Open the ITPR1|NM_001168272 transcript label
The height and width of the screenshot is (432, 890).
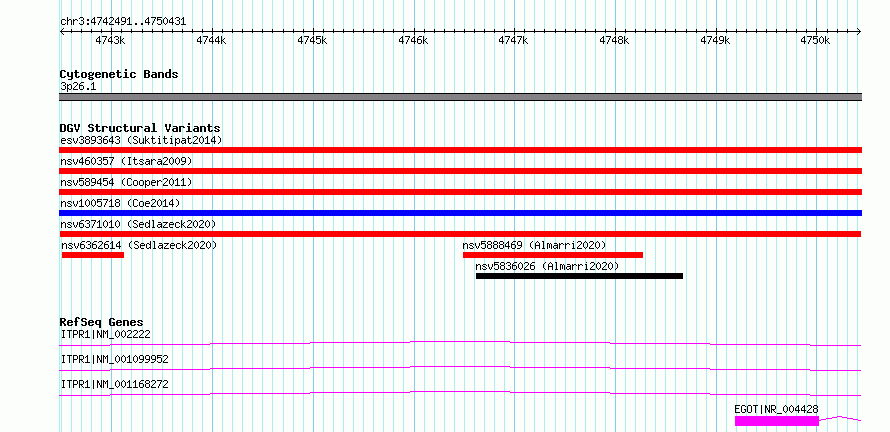coord(115,384)
